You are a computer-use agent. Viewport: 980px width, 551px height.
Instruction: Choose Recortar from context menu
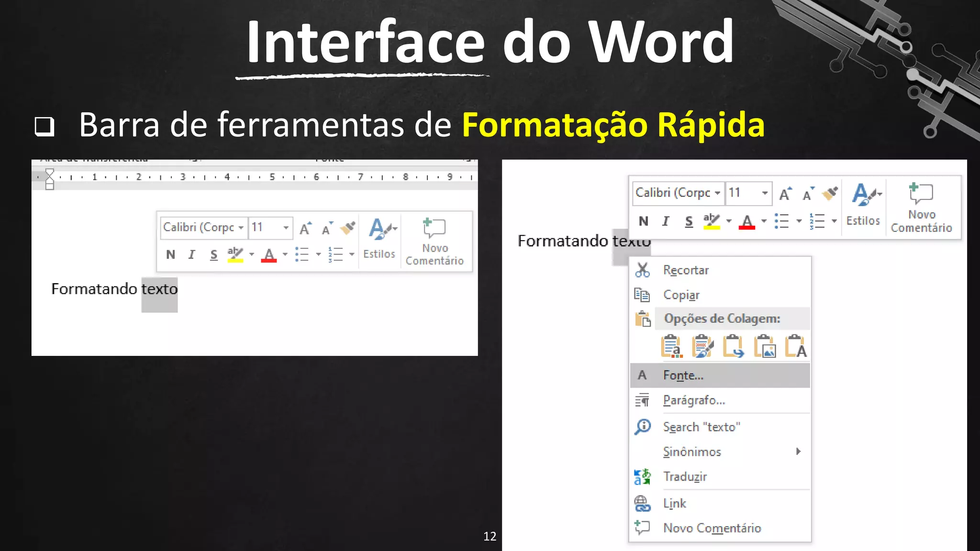point(720,270)
